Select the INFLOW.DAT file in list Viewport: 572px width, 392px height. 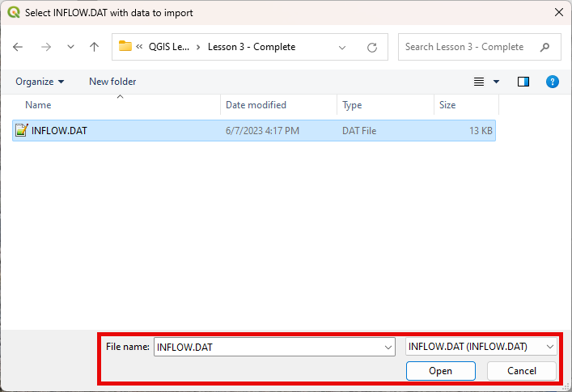tap(59, 130)
